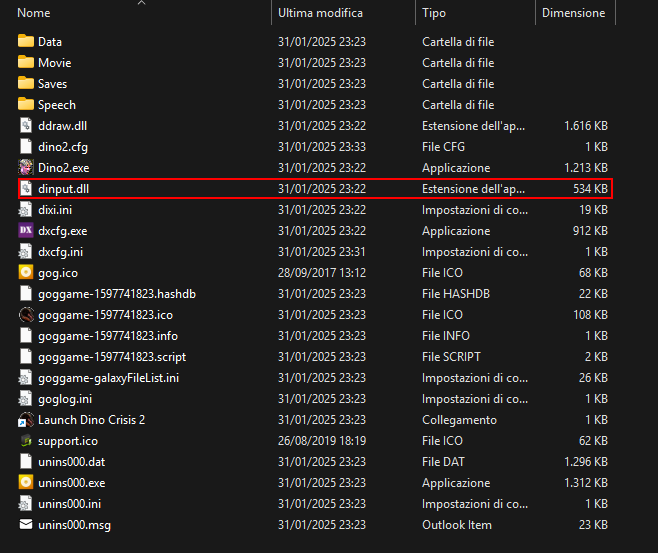Select the folder name 'Movie'

click(55, 63)
